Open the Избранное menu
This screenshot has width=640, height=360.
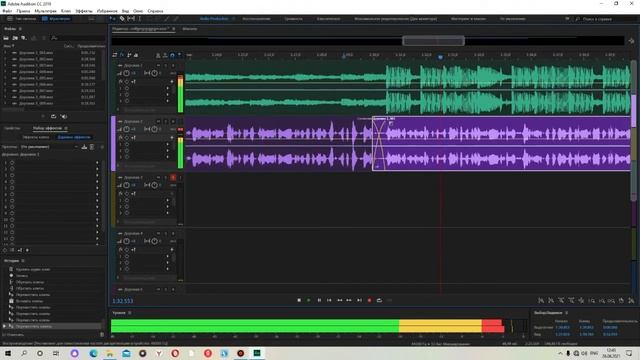107,11
